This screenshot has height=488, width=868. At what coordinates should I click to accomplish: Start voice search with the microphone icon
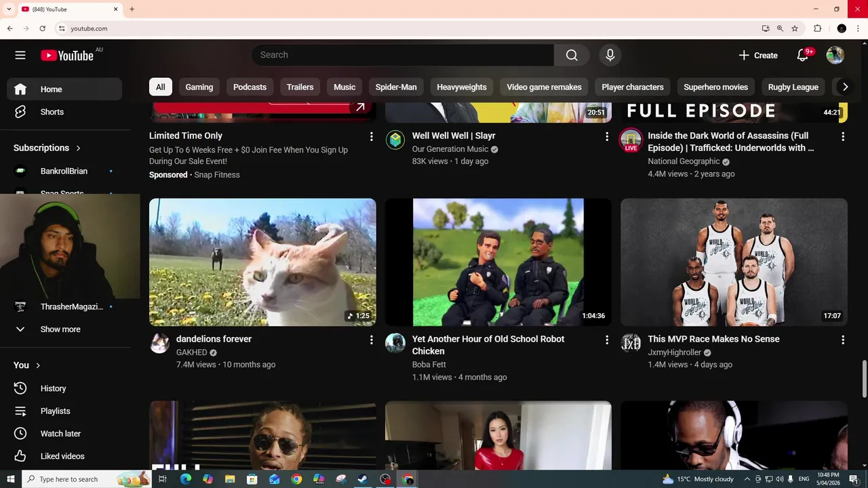coord(610,55)
